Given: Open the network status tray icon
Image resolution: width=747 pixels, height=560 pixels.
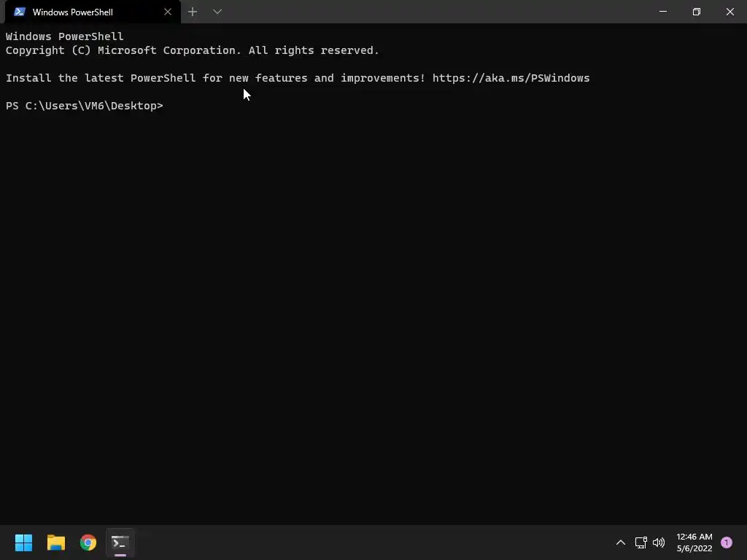Looking at the screenshot, I should click(x=640, y=542).
